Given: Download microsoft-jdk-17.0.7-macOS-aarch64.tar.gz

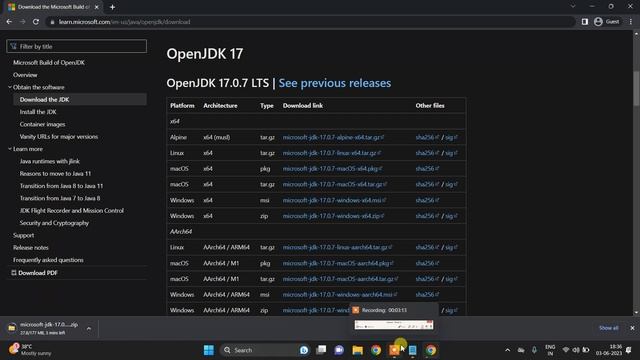Looking at the screenshot, I should 340,279.
